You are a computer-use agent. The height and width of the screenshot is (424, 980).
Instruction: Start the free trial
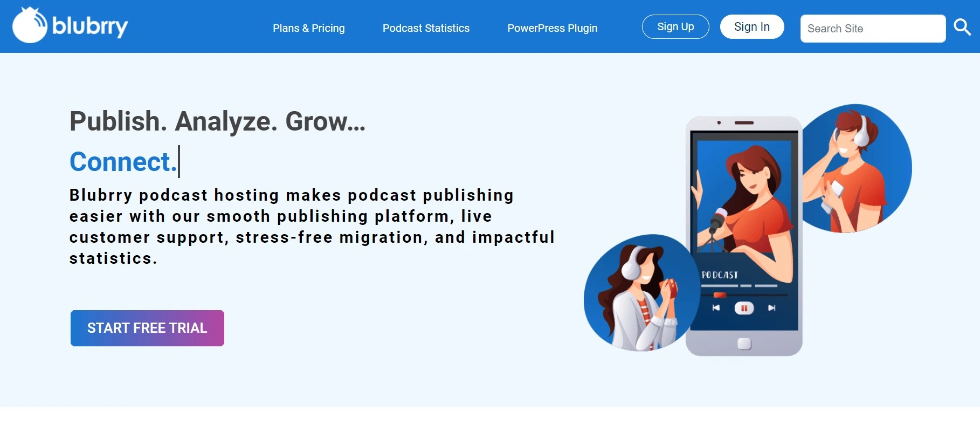coord(147,328)
